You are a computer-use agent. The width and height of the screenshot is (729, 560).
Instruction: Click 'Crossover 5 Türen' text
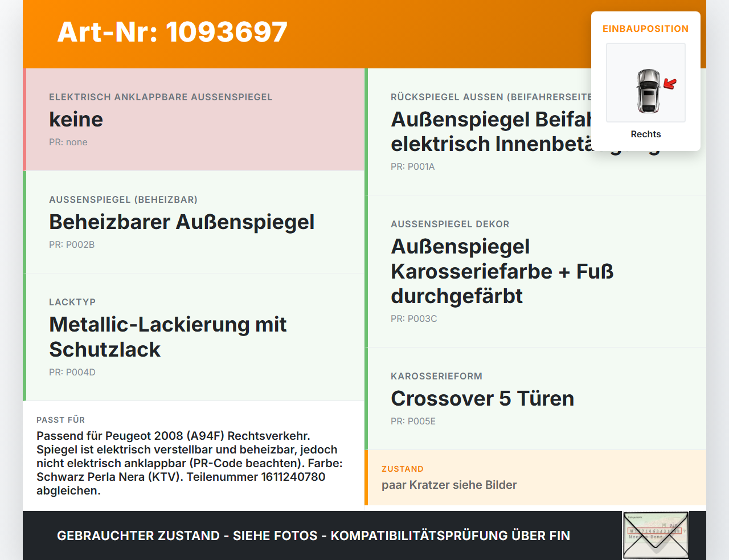point(482,398)
